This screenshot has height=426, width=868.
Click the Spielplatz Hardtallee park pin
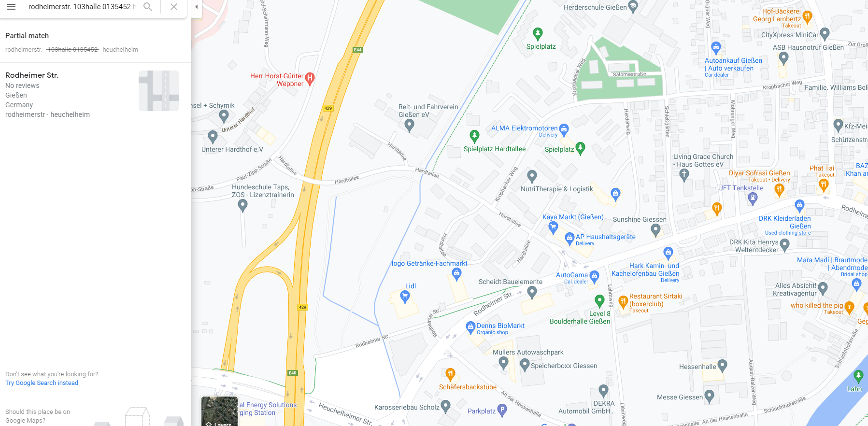[475, 136]
